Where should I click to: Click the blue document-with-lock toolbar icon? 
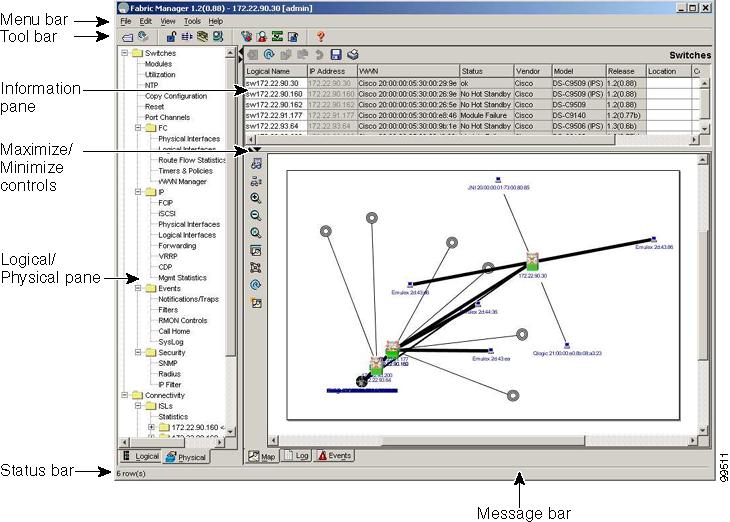[x=293, y=36]
